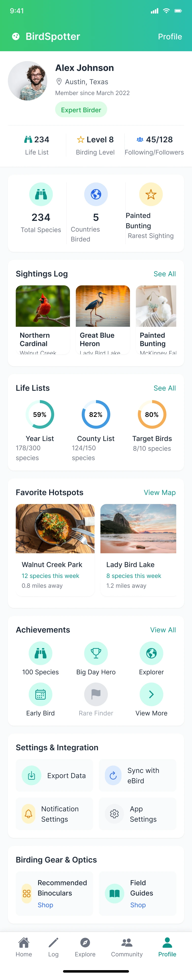192x980 pixels.
Task: Open the Northern Cardinal sighting photo
Action: (x=43, y=306)
